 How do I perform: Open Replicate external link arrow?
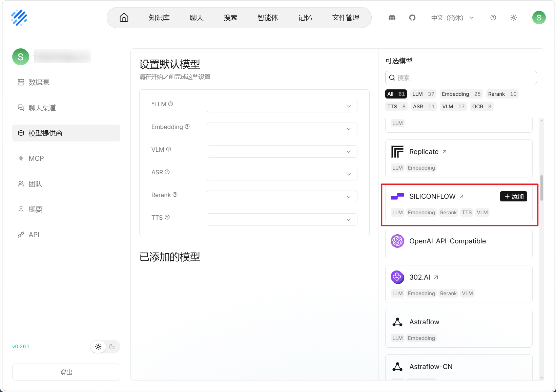(x=445, y=152)
